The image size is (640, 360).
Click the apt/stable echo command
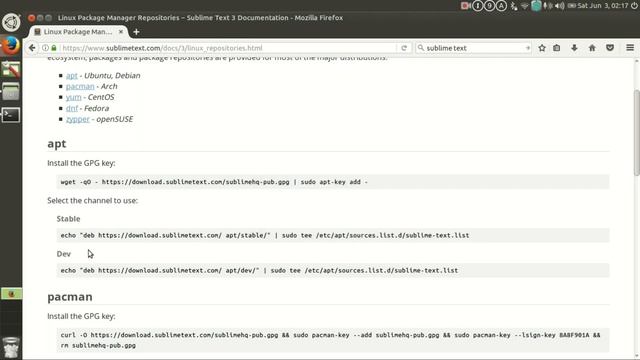pos(333,236)
